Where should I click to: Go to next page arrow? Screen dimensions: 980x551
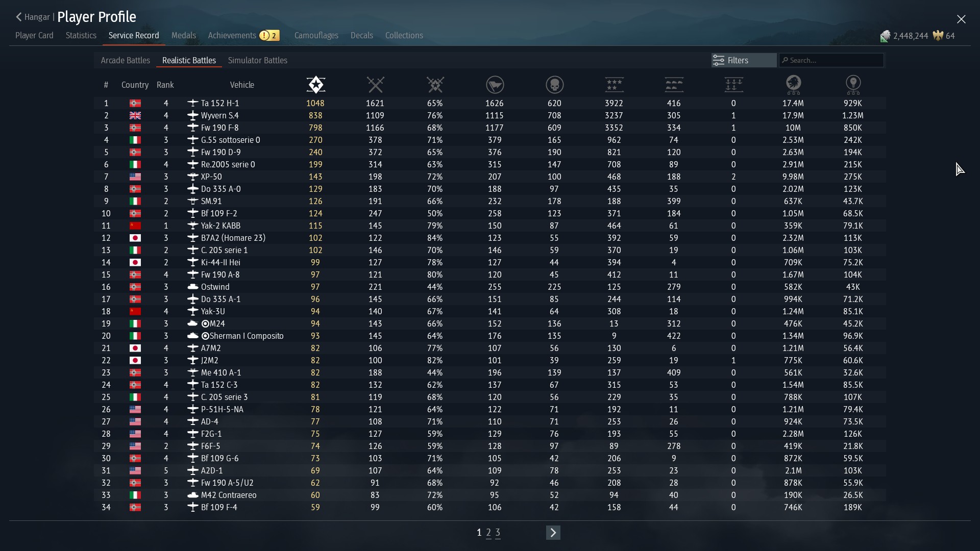click(553, 533)
